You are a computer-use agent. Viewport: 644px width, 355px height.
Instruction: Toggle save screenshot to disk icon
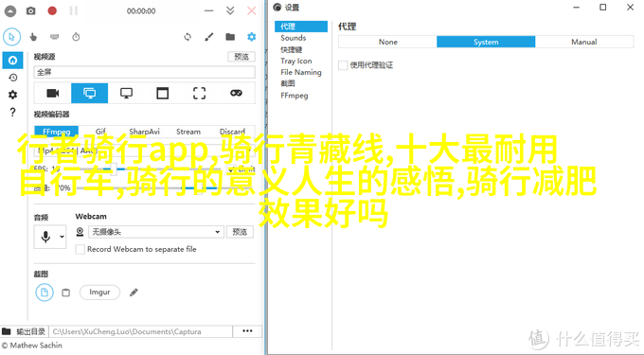tap(45, 293)
